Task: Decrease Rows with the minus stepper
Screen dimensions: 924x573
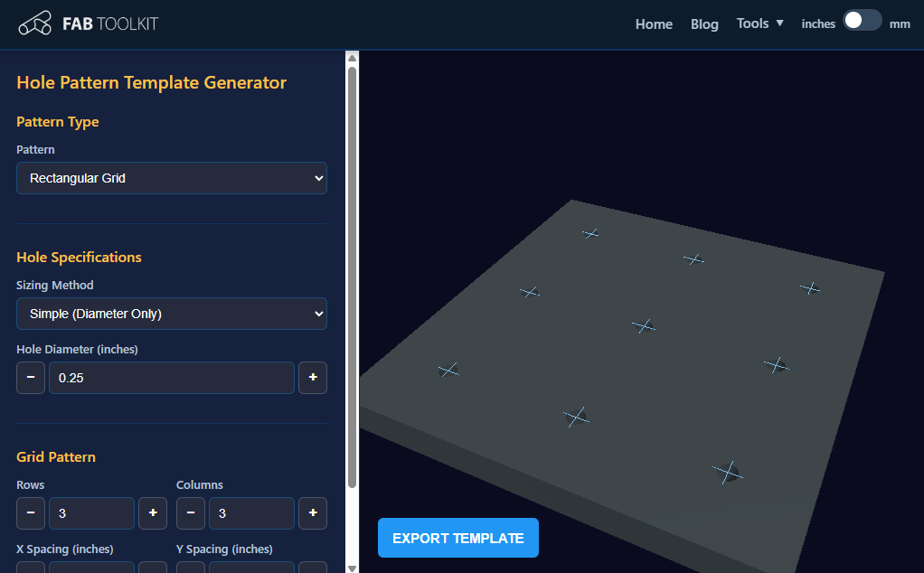Action: (30, 512)
